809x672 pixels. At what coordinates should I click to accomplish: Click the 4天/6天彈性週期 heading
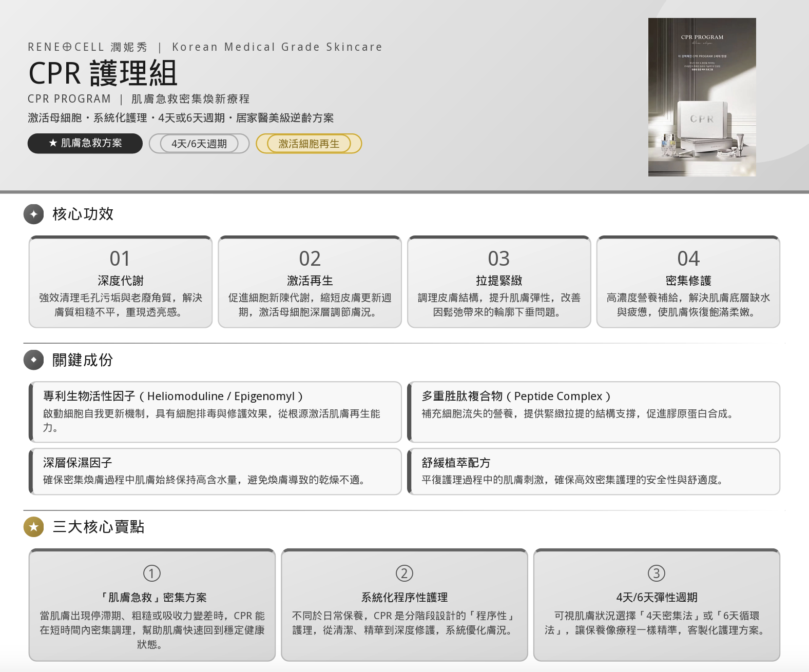coord(657,598)
